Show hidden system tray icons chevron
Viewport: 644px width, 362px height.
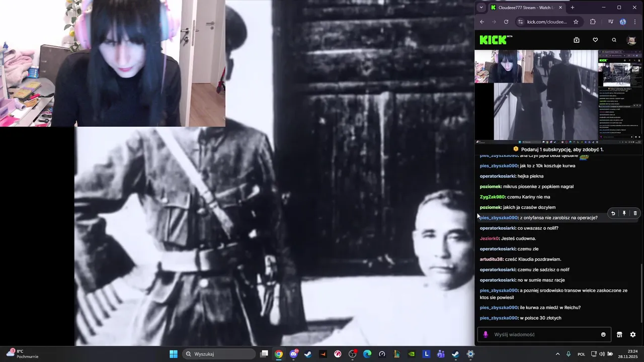[557, 354]
